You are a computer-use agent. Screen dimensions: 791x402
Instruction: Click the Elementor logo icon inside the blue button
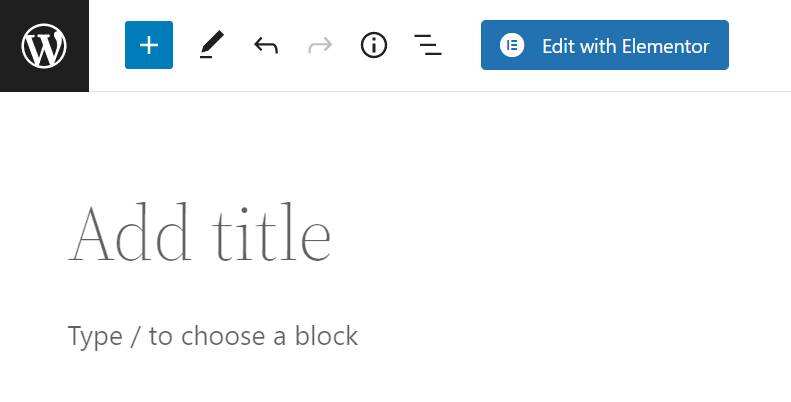click(512, 45)
